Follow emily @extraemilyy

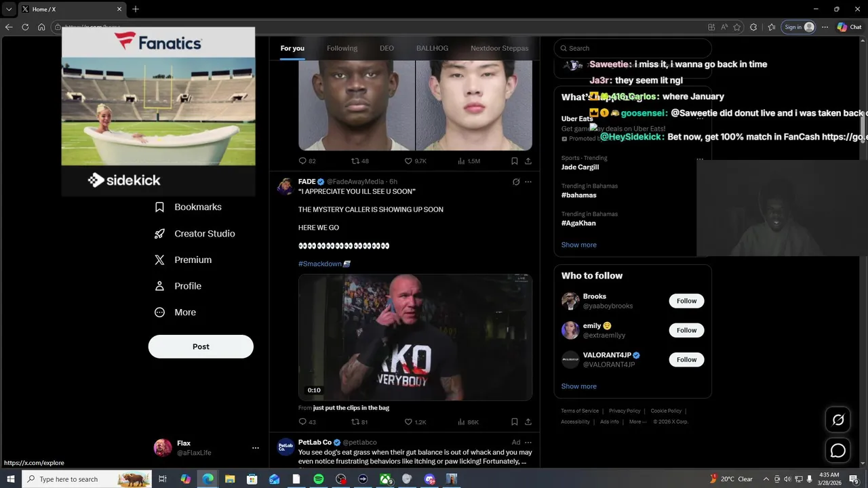click(686, 330)
